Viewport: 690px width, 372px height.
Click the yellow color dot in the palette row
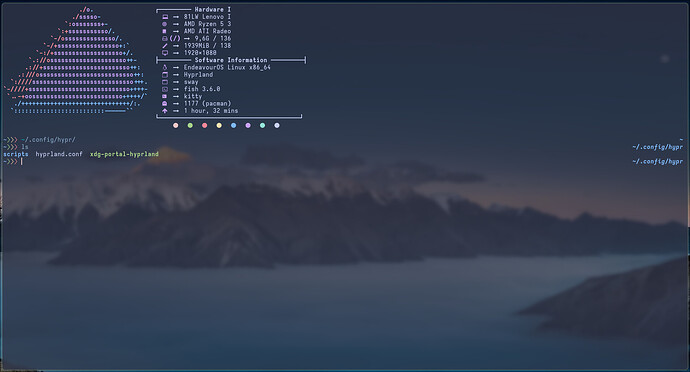click(x=219, y=125)
